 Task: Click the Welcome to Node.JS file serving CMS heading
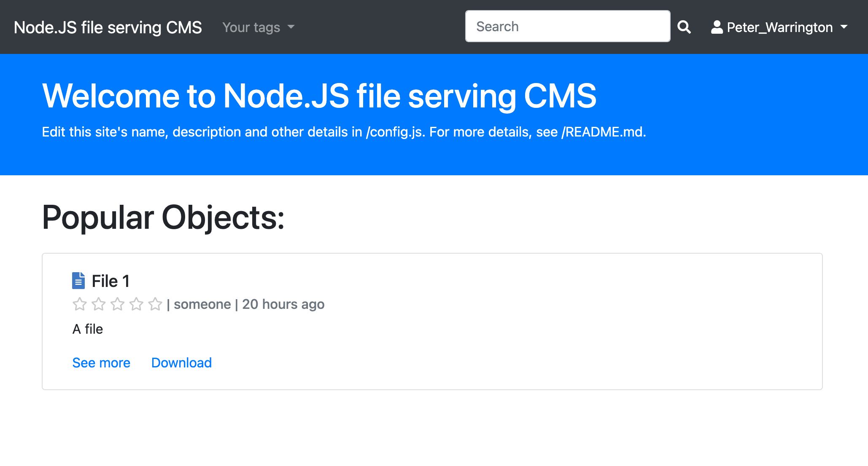tap(319, 96)
